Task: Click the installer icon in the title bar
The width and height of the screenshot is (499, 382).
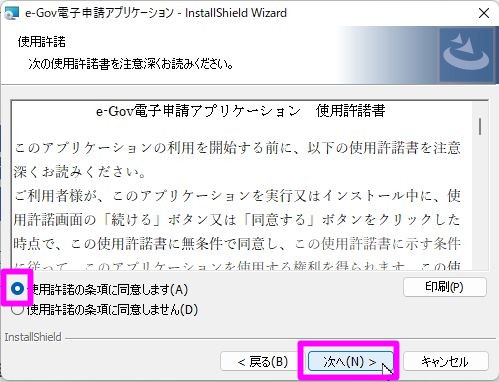Action: pyautogui.click(x=11, y=13)
